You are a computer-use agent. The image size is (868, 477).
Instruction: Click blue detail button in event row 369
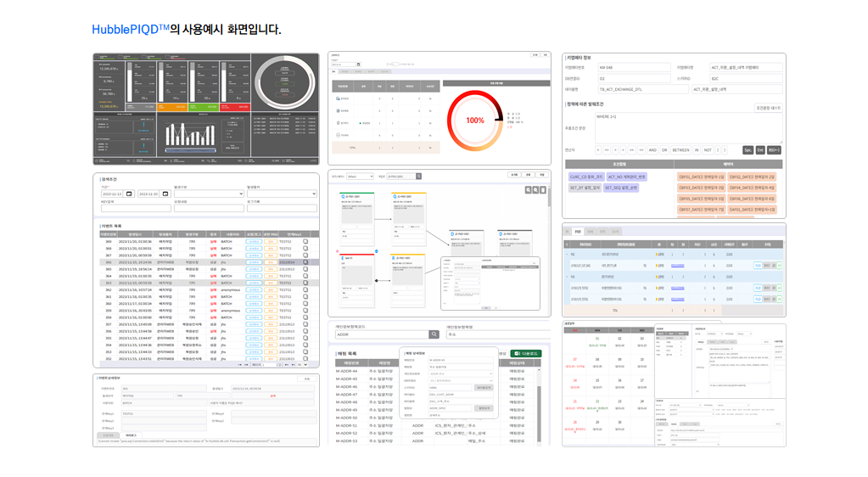point(254,242)
